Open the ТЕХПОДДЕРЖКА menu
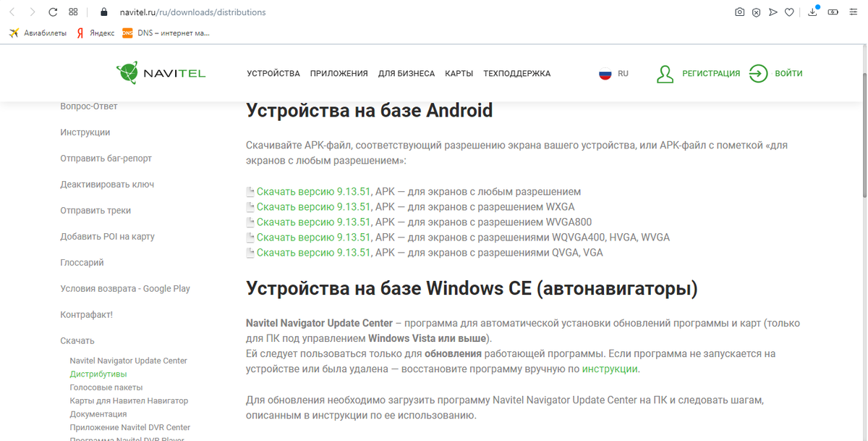Screen dimensions: 868x441 (x=517, y=74)
